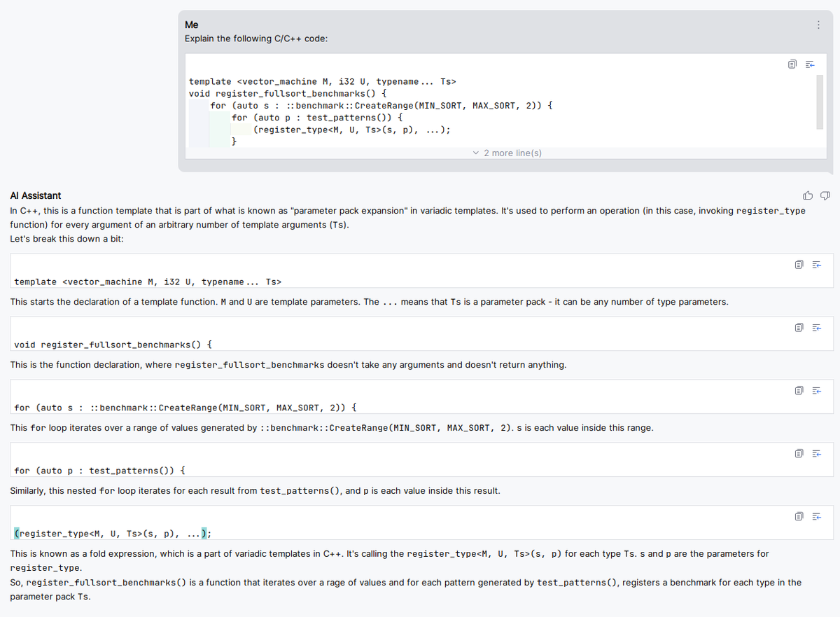Copy the fold expression code block
This screenshot has height=617, width=840.
click(x=799, y=516)
